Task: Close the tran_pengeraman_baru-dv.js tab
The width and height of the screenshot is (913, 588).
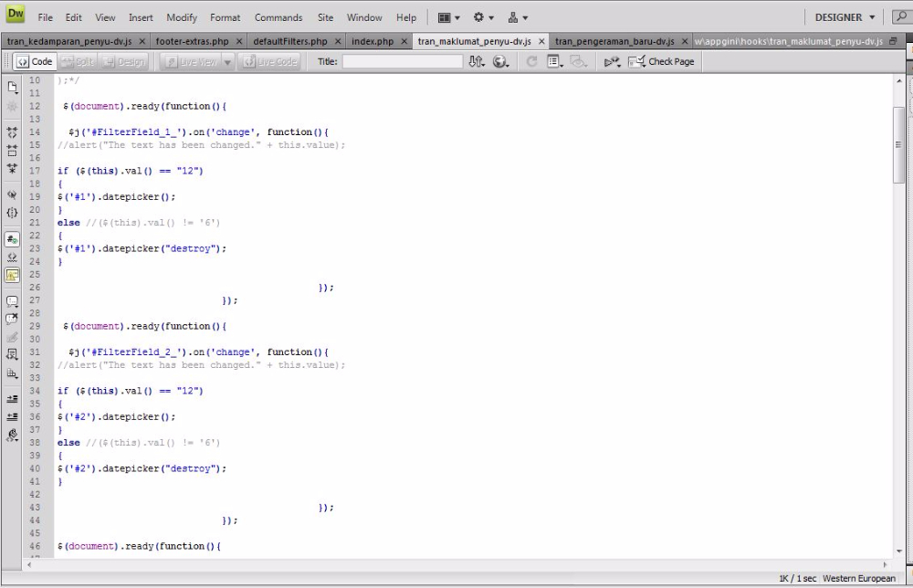Action: (684, 41)
